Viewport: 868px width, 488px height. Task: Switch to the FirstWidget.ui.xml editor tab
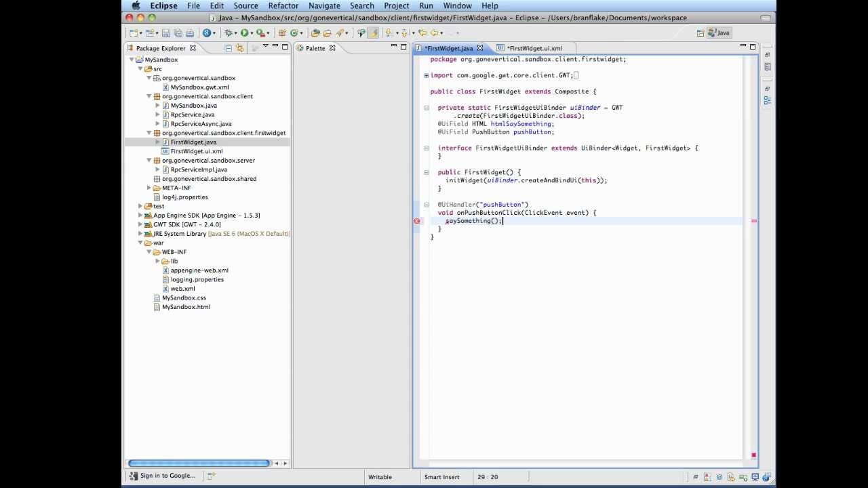[x=534, y=48]
